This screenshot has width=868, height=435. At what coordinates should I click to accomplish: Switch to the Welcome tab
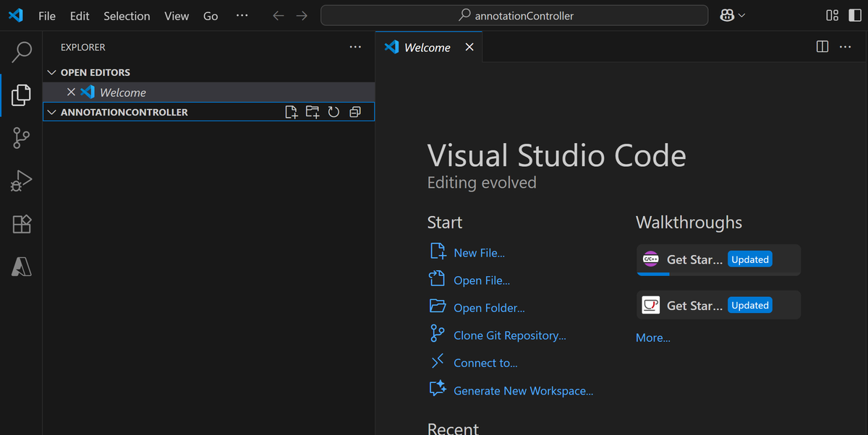[x=429, y=47]
